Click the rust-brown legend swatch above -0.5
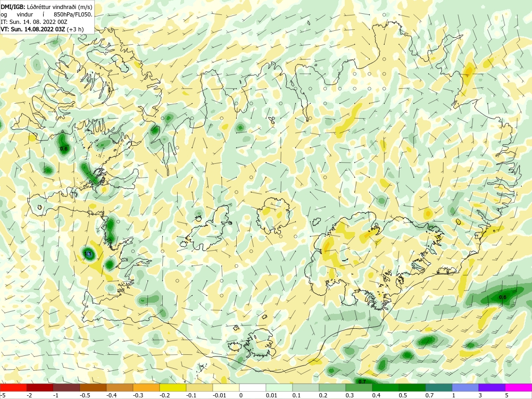This screenshot has width=532, height=399. [x=93, y=387]
